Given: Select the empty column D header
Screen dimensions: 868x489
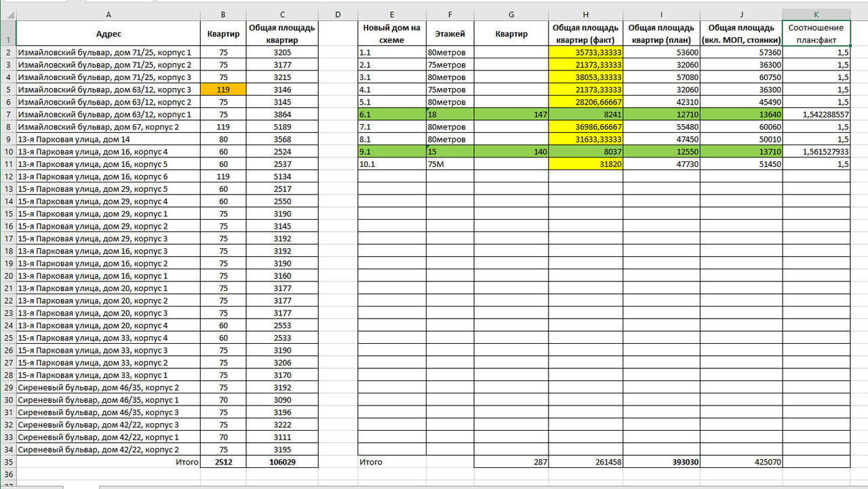Looking at the screenshot, I should coord(338,14).
